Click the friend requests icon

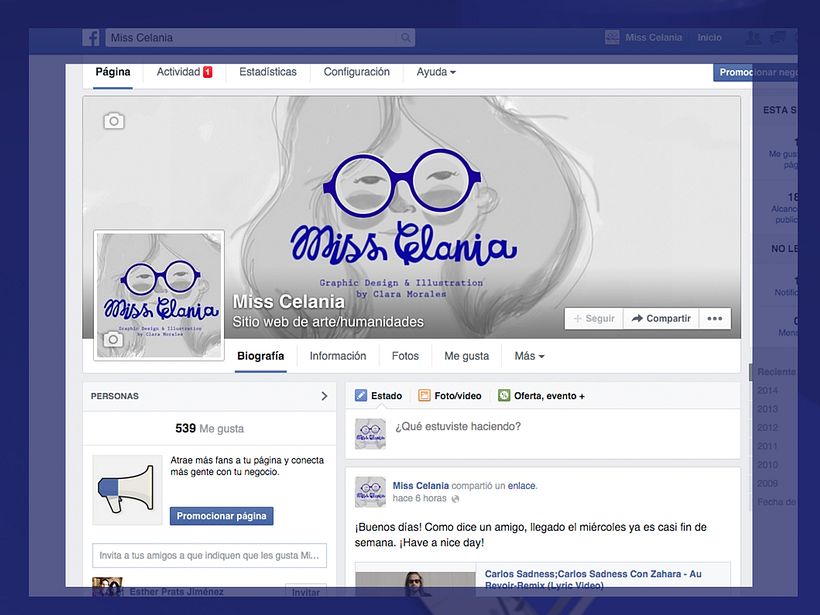coord(752,37)
